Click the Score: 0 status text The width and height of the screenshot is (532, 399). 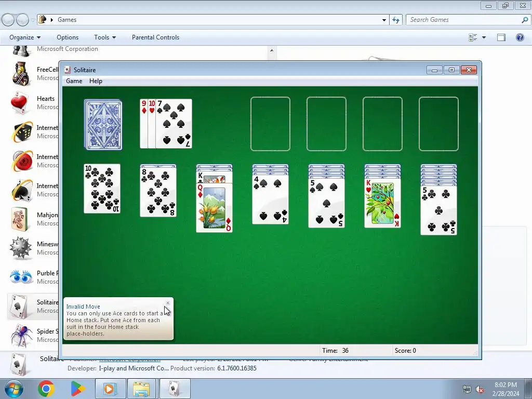click(x=405, y=351)
